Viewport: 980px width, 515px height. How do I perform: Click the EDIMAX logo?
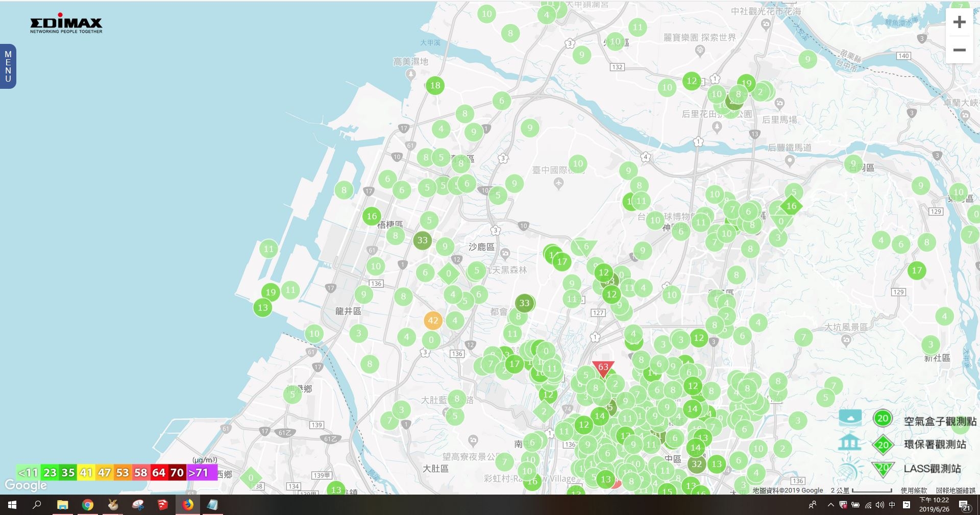(x=66, y=23)
